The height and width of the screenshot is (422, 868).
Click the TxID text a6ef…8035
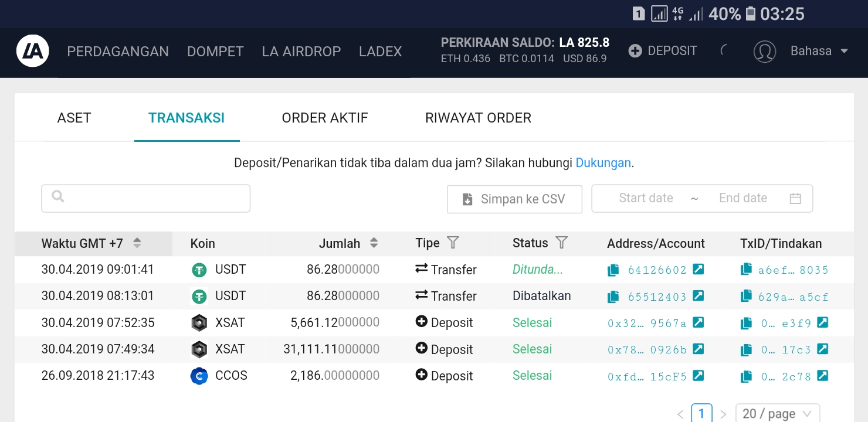click(x=793, y=270)
